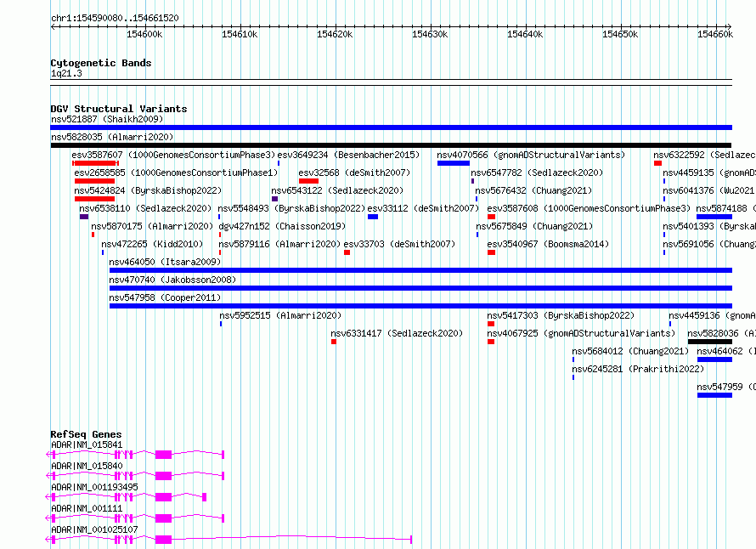Click the nsv5879116 (Almarri2020) label
The width and height of the screenshot is (756, 549).
pos(279,244)
